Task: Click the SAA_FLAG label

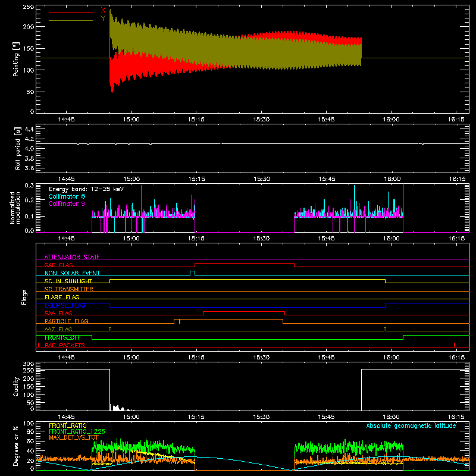Action: pos(58,313)
